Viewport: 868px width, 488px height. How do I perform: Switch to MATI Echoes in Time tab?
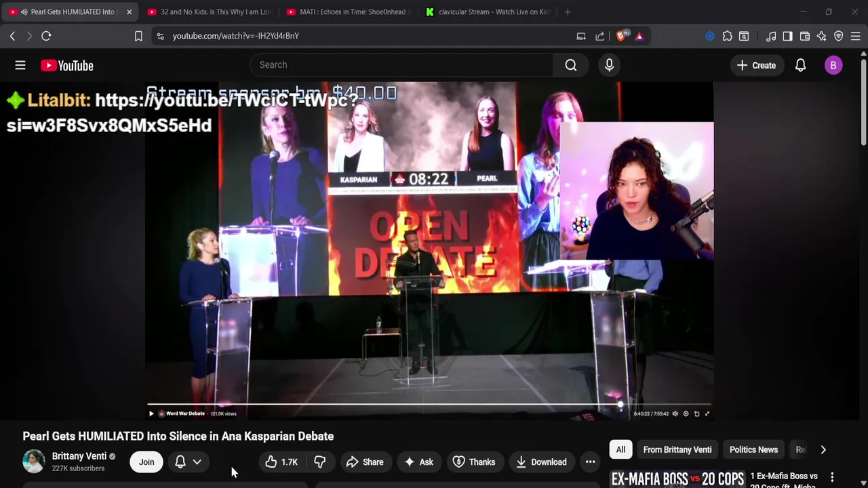pos(348,12)
